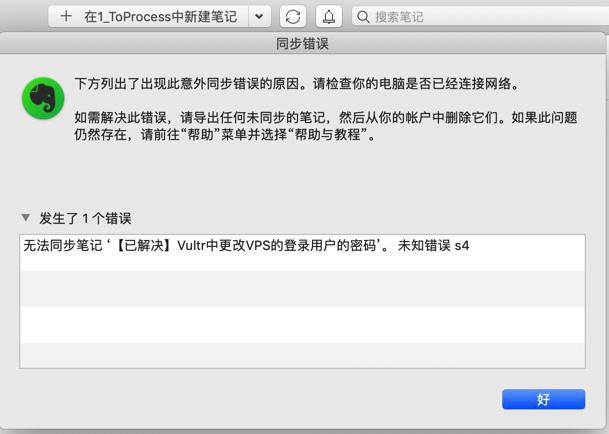Click the plus icon for new note

[x=66, y=16]
